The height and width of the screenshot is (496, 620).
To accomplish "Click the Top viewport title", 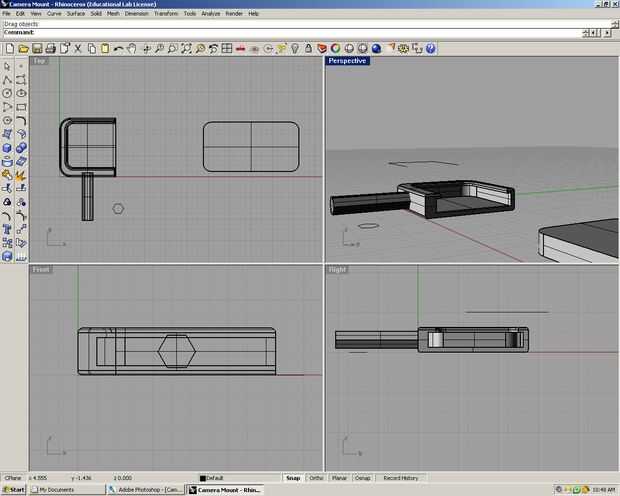I will [40, 61].
